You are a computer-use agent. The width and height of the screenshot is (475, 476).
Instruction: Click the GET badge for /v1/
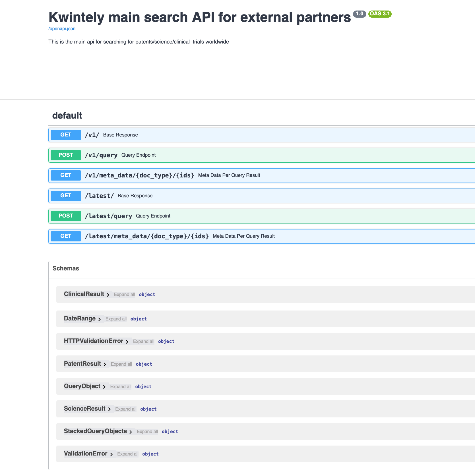[x=66, y=135]
